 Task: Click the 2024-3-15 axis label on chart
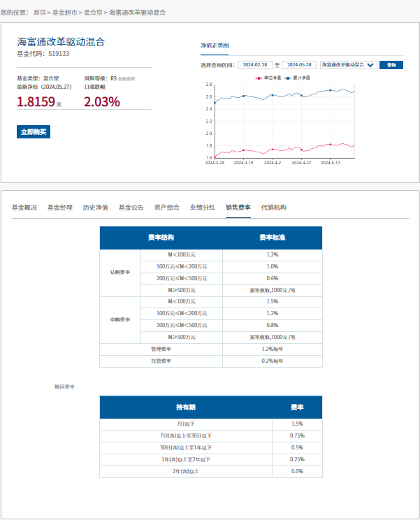point(244,163)
